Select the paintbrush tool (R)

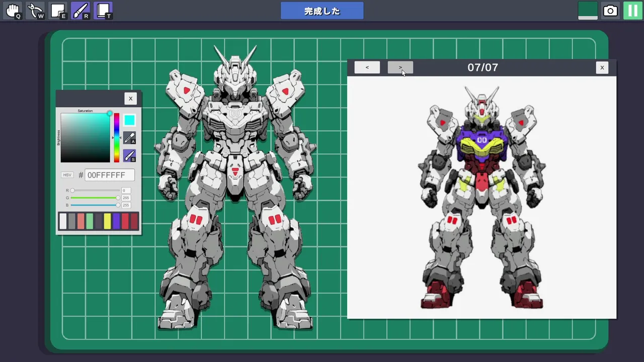pos(80,11)
